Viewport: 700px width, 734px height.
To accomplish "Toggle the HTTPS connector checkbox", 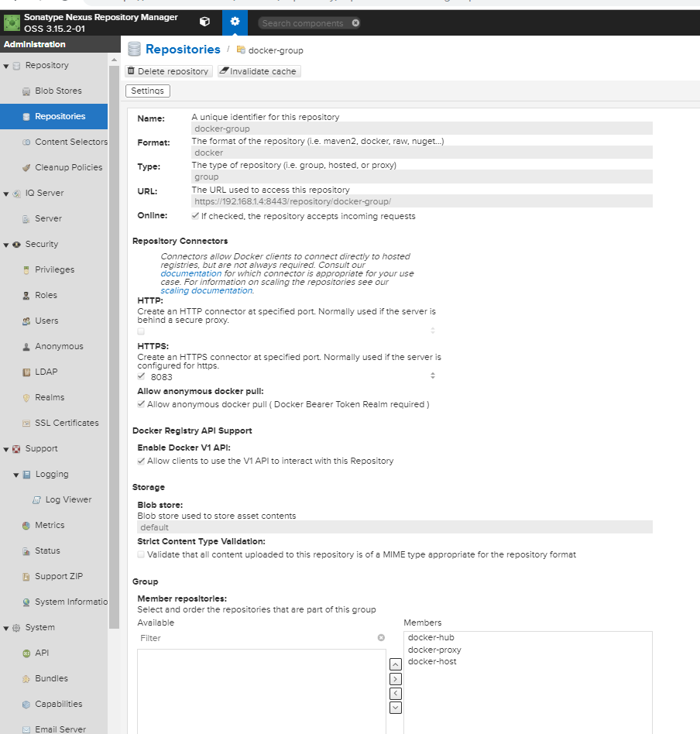I will tap(141, 376).
